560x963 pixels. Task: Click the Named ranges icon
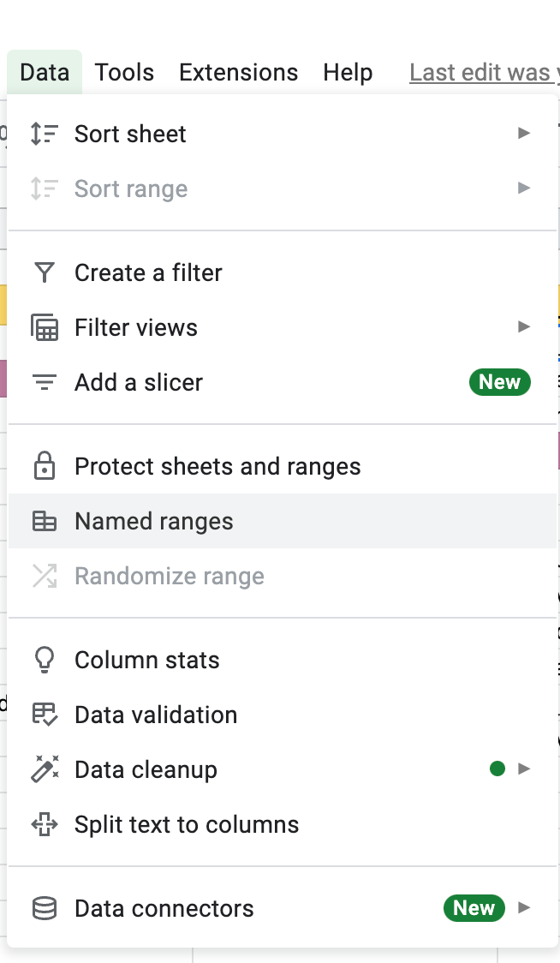(x=44, y=521)
